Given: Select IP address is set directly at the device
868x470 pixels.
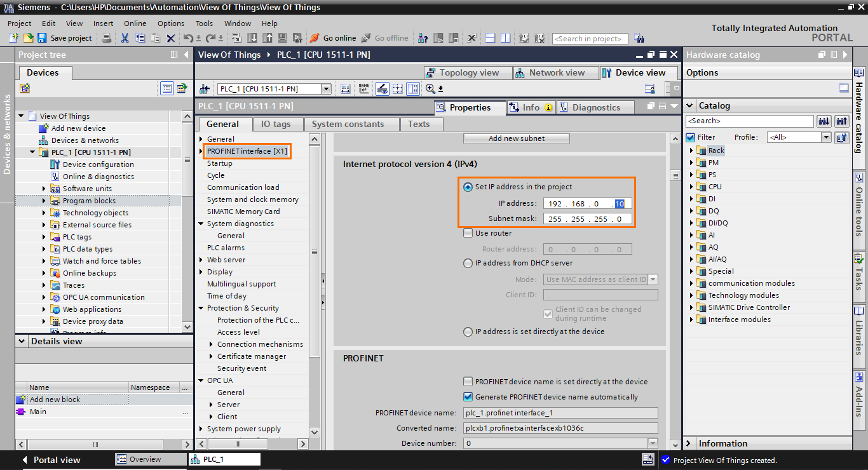Looking at the screenshot, I should pyautogui.click(x=468, y=332).
